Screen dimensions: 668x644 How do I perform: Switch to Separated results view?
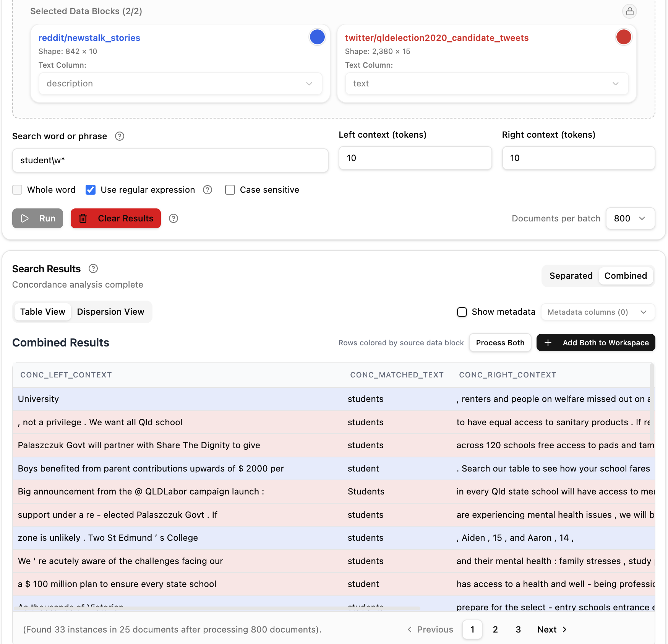pos(571,276)
